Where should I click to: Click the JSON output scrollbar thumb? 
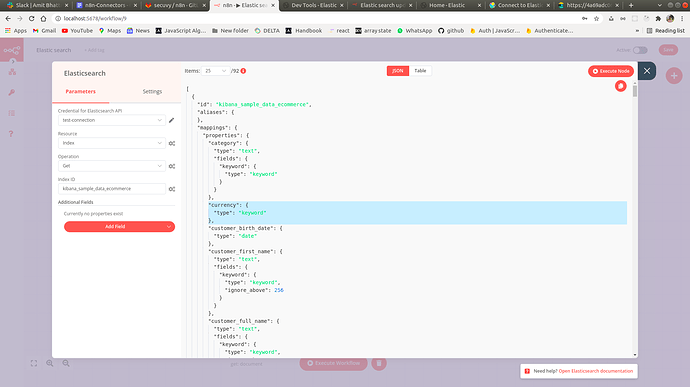click(x=635, y=91)
